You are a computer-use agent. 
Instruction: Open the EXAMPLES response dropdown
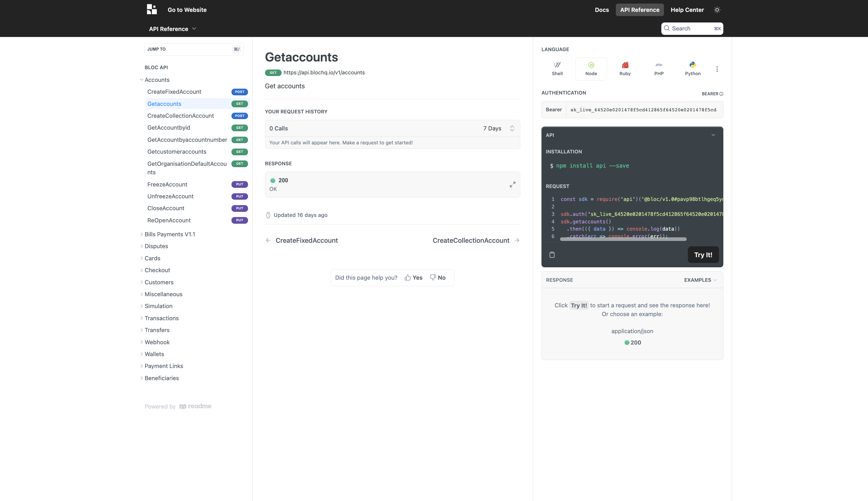point(700,280)
